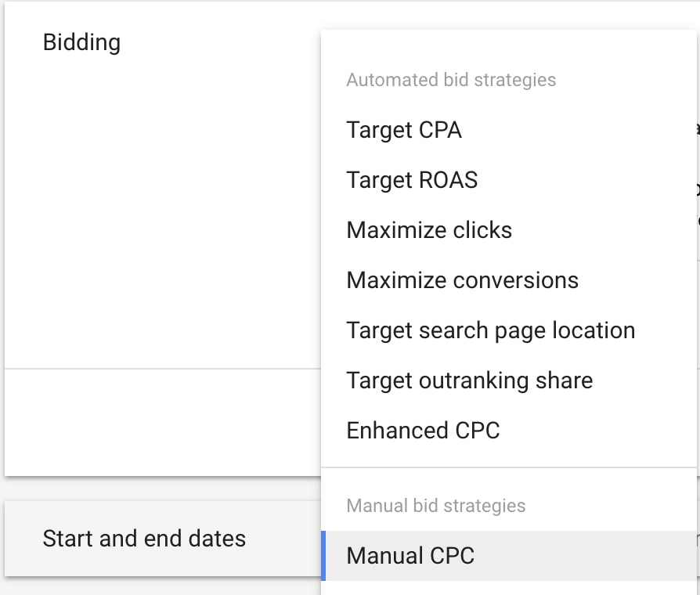This screenshot has width=700, height=595.
Task: Click Target CPA to set cost-per-action bidding
Action: (x=404, y=130)
